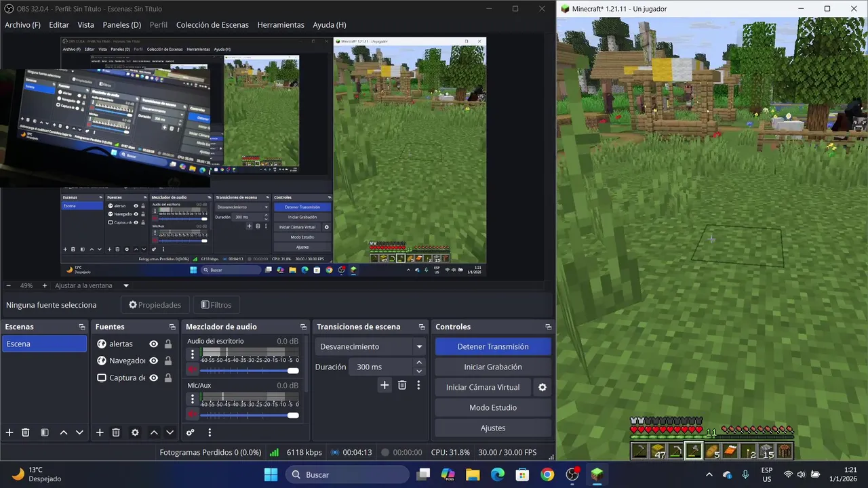The height and width of the screenshot is (488, 868).
Task: Toggle visibility of alertas source
Action: [x=154, y=344]
